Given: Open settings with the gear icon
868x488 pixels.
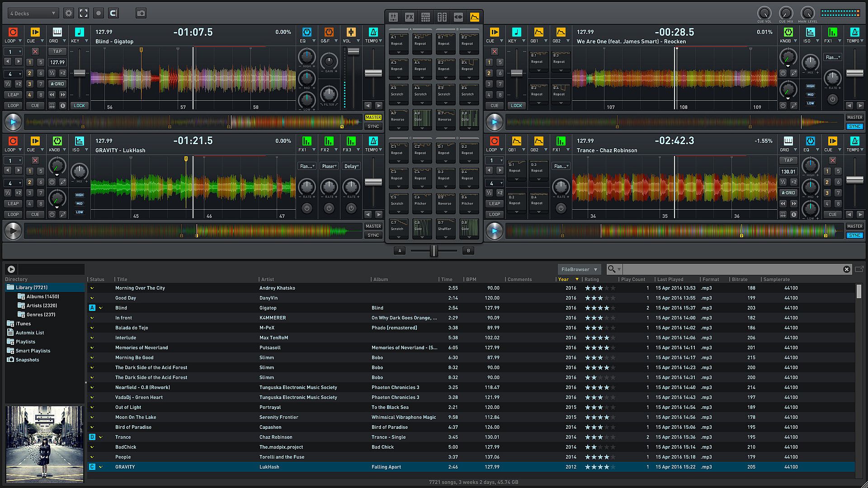Looking at the screenshot, I should [x=69, y=14].
